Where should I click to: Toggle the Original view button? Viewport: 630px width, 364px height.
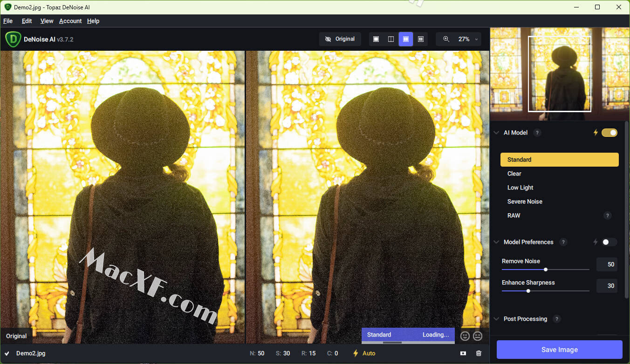pyautogui.click(x=340, y=39)
